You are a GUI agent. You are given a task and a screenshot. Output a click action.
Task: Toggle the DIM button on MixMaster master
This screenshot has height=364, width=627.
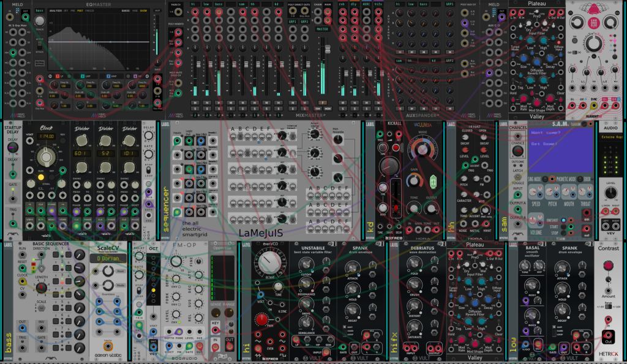click(x=318, y=108)
